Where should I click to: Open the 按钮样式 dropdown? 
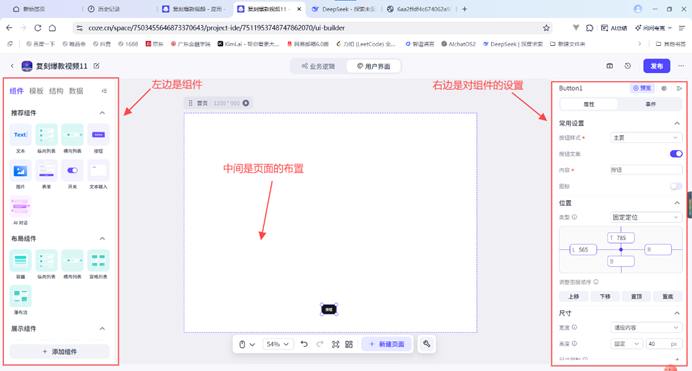tap(646, 138)
